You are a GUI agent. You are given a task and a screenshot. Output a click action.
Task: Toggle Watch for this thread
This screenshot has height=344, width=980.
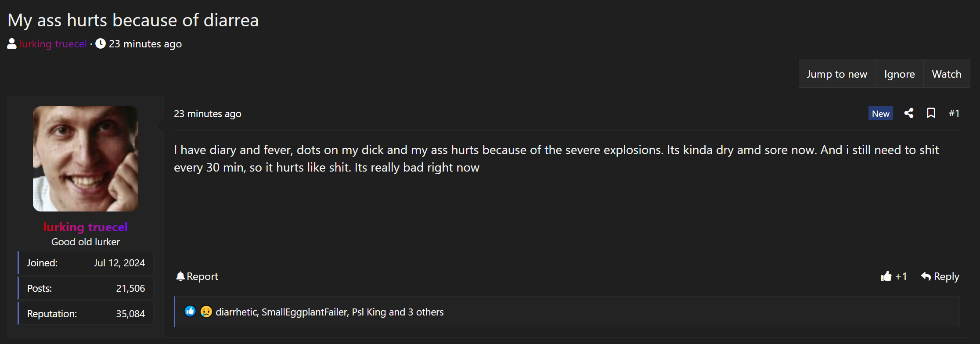[947, 74]
